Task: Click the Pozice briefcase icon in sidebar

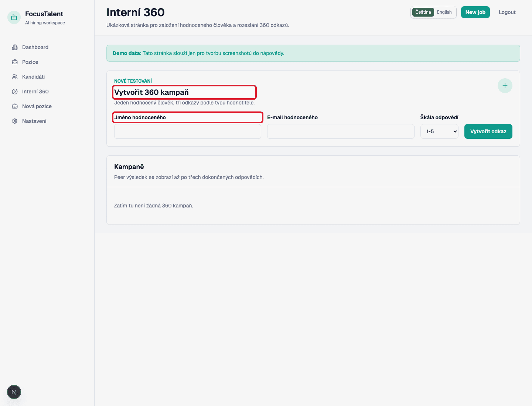Action: click(x=15, y=62)
